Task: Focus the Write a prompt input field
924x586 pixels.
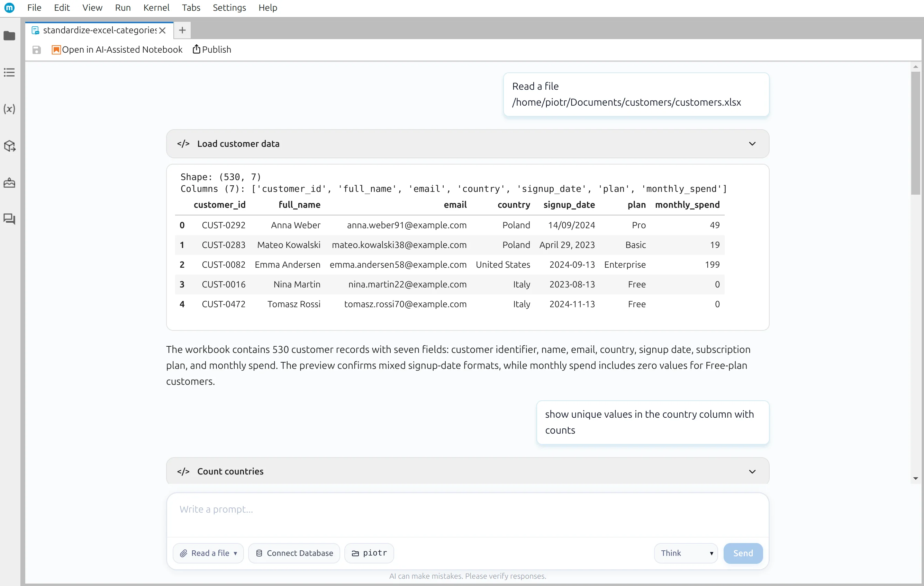Action: tap(468, 515)
